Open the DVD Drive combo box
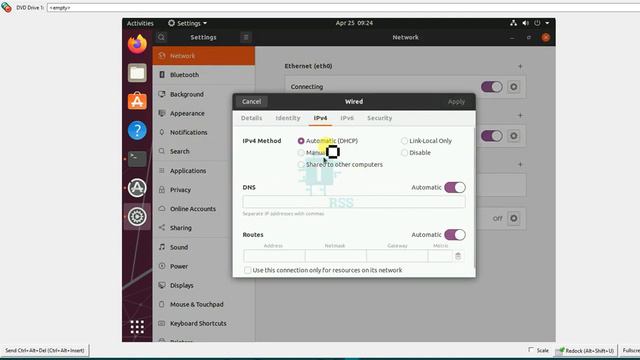 [343, 7]
